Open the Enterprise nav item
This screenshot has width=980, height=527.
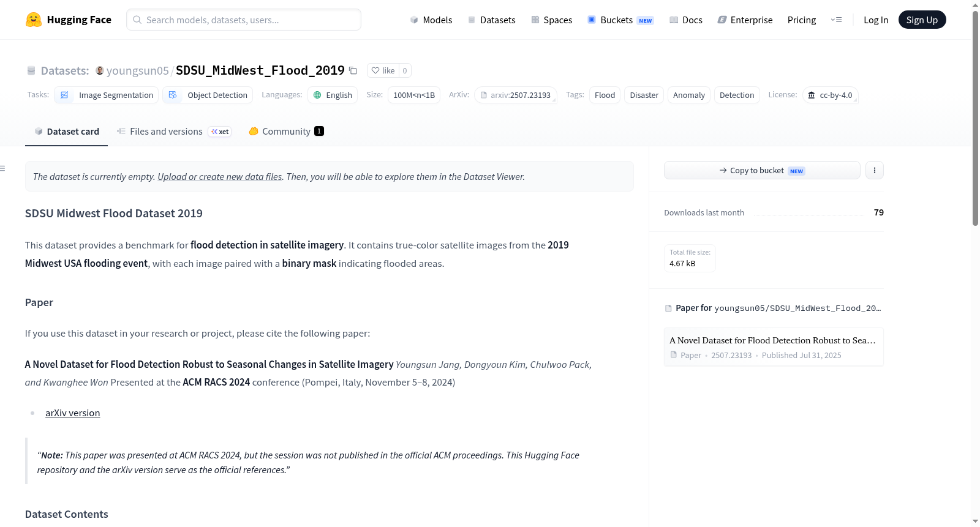point(745,20)
